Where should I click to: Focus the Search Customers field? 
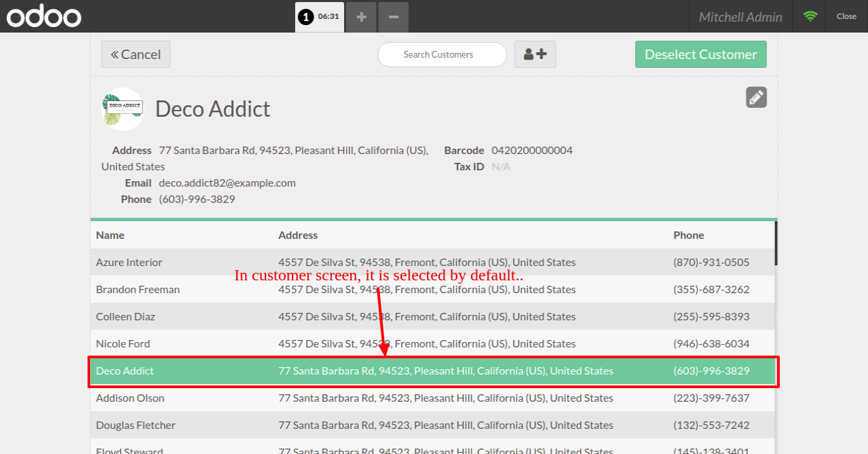[x=442, y=54]
